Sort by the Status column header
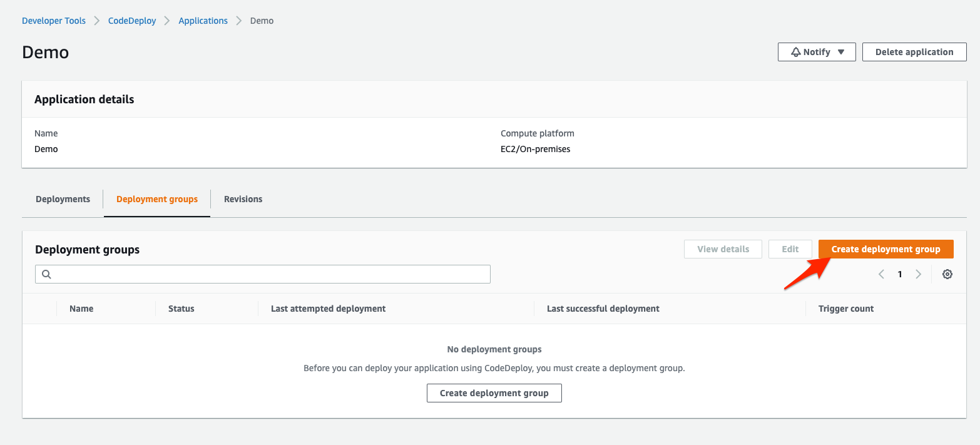Image resolution: width=980 pixels, height=445 pixels. point(181,309)
